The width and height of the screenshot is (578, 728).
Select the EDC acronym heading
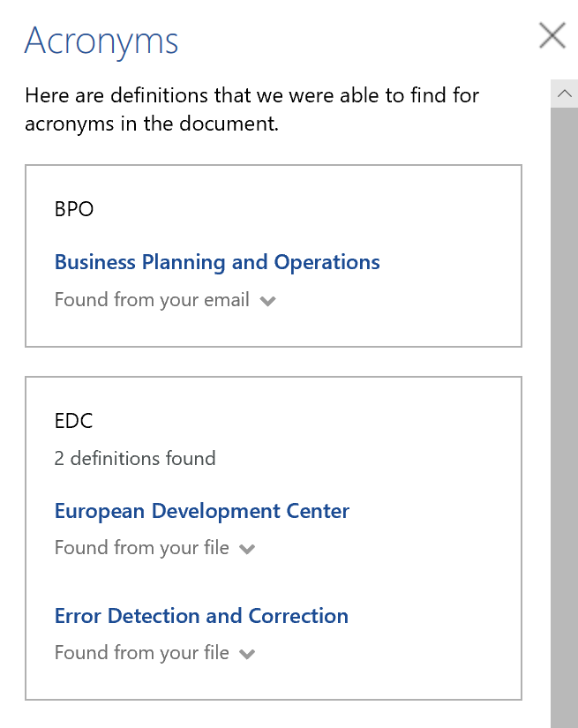73,421
